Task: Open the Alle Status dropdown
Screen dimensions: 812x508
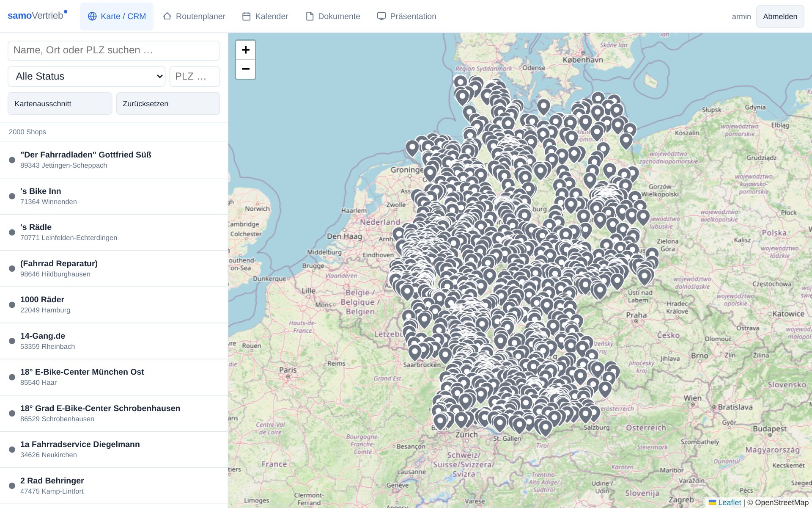Action: [86, 76]
